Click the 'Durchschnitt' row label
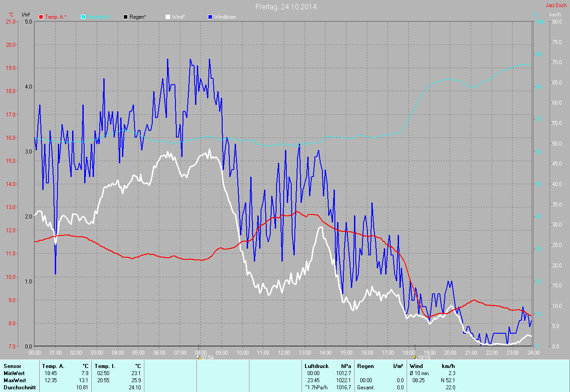The image size is (570, 392). pos(19,388)
